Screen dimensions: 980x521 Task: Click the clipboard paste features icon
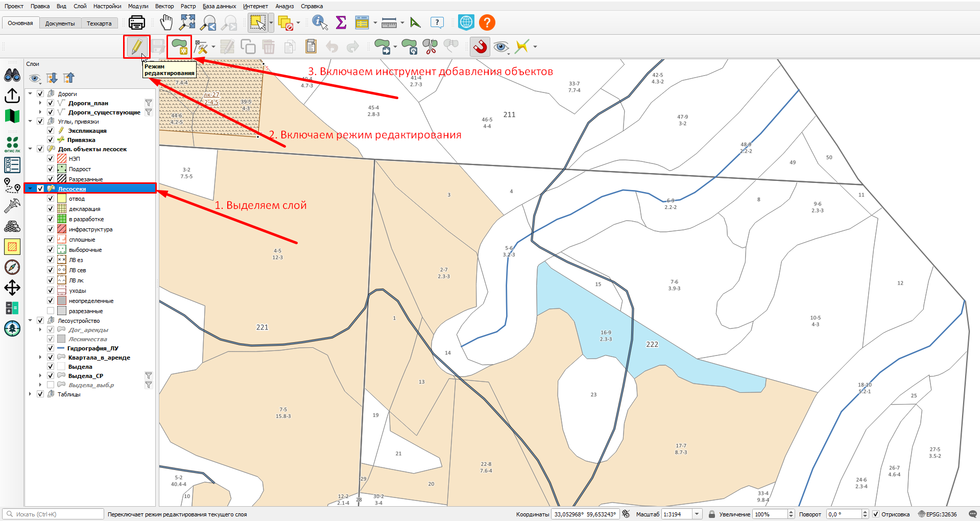(x=311, y=46)
